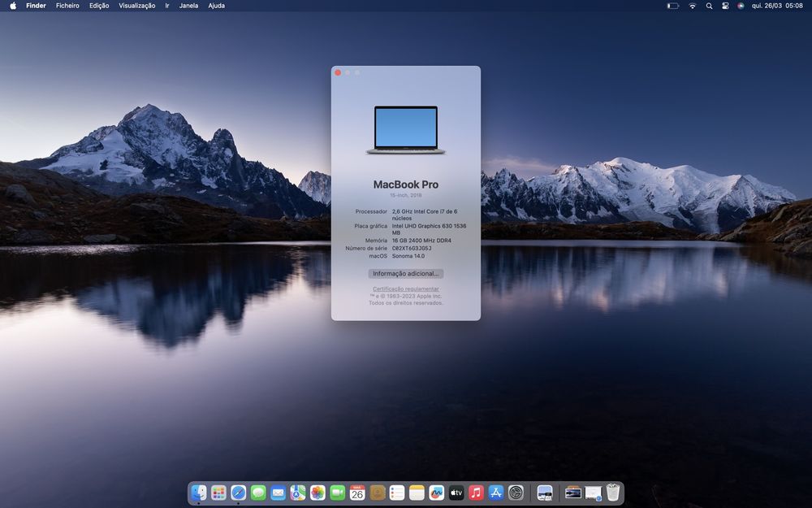
Task: Click the Placa gráfica label
Action: [371, 226]
